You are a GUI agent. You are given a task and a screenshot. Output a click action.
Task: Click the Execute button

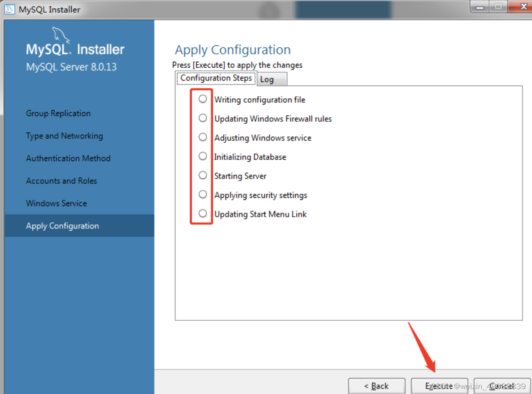tap(439, 386)
